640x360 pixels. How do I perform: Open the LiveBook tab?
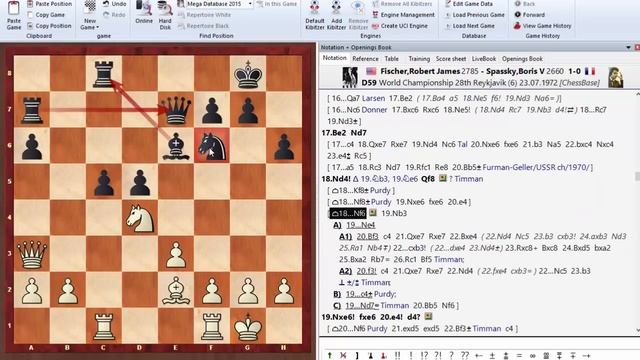484,59
